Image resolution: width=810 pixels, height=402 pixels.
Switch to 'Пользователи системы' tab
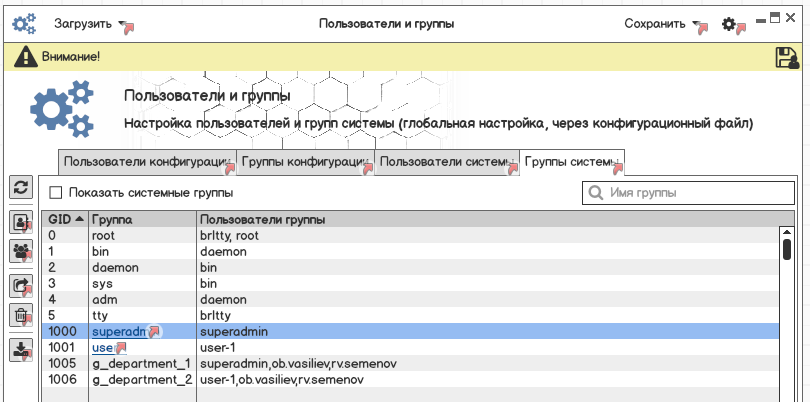(445, 161)
